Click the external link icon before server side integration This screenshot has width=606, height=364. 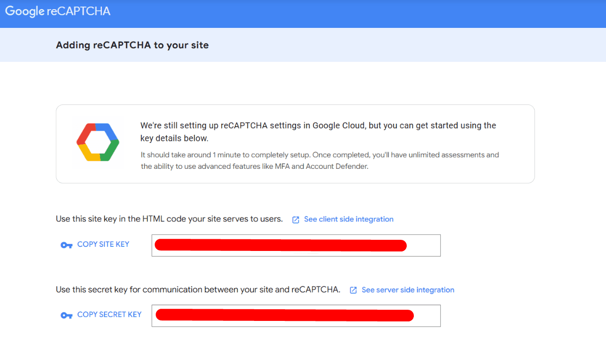353,289
